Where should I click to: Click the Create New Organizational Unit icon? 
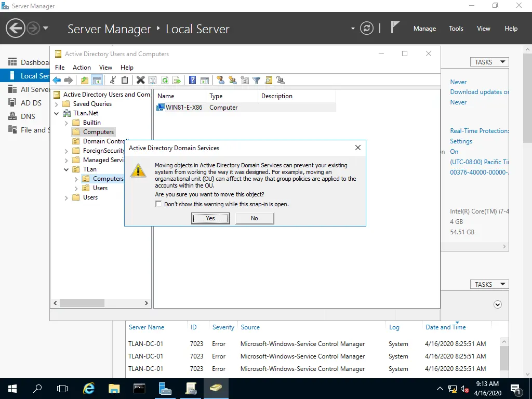click(245, 81)
